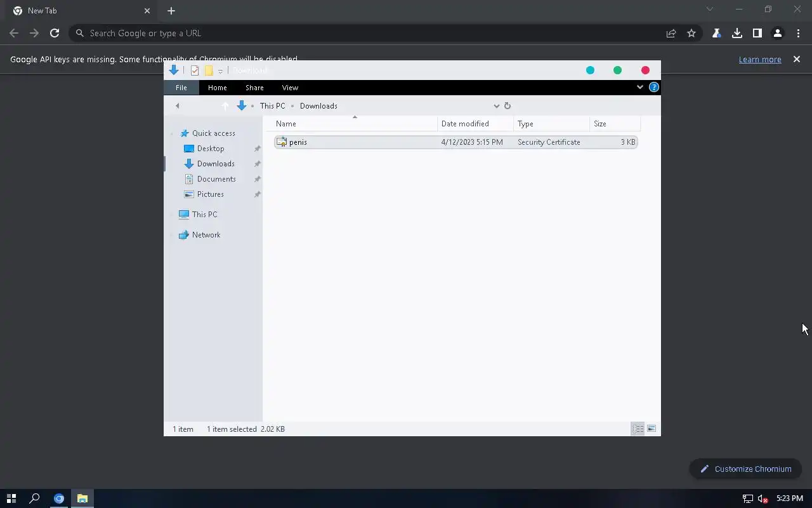
Task: Switch to Chromium from the taskbar
Action: (x=59, y=498)
